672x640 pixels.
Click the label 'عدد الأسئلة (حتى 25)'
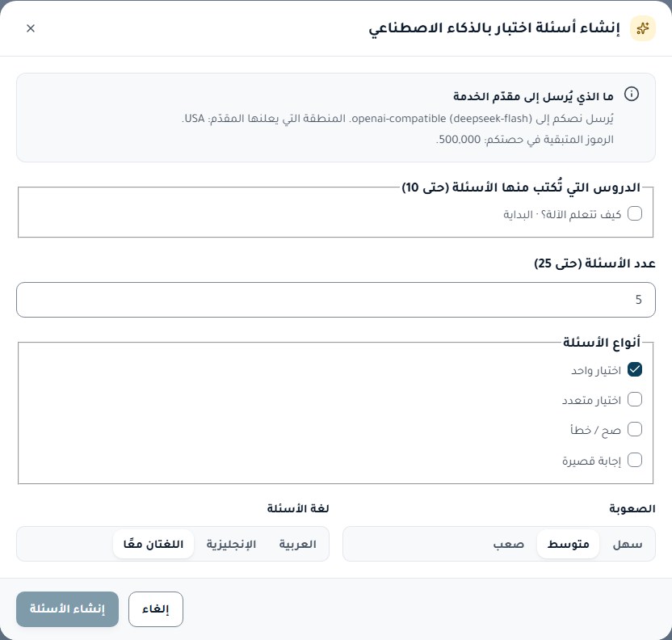coord(594,263)
